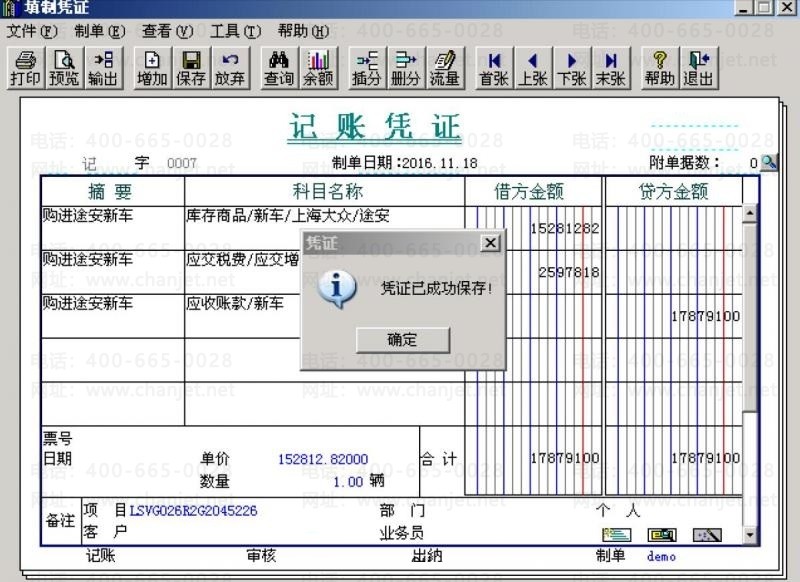The width and height of the screenshot is (800, 582).
Task: Click the 数量 value 1.00
Action: coord(348,482)
